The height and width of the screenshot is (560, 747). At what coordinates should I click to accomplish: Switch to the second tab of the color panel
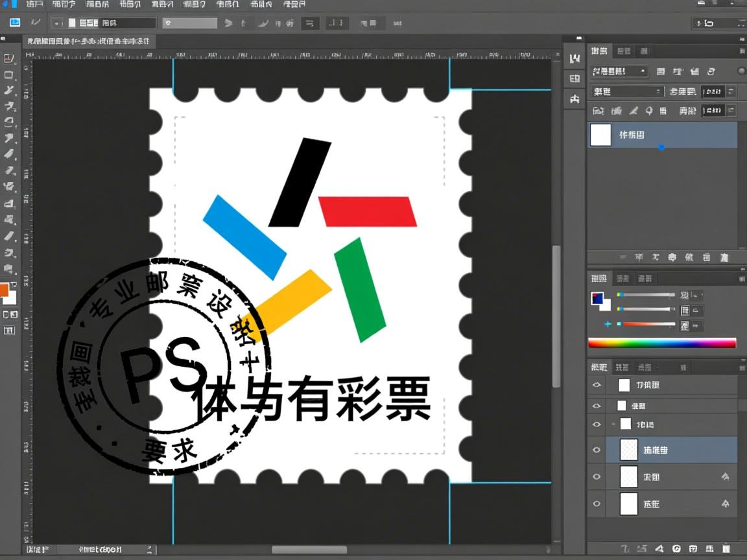coord(622,279)
